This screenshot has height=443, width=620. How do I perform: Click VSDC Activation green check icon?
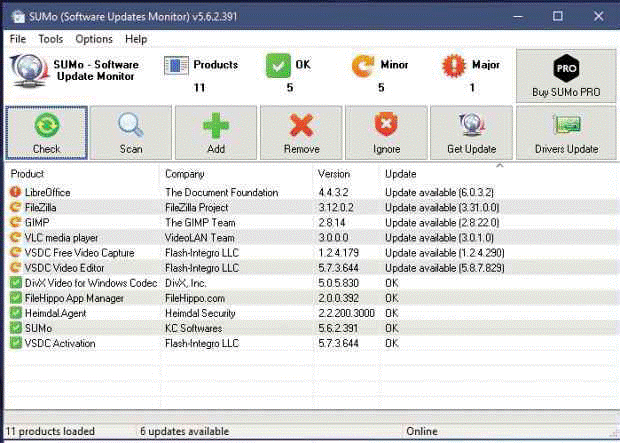15,343
